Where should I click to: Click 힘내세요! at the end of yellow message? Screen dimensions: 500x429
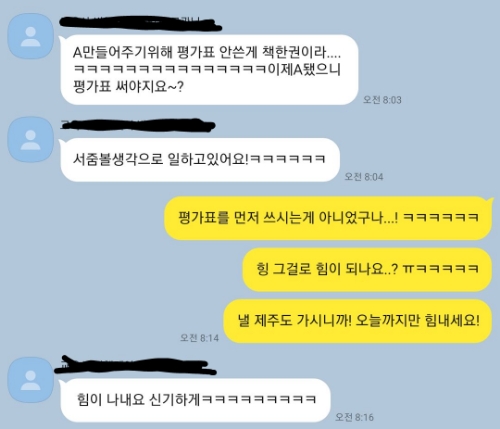pyautogui.click(x=452, y=321)
